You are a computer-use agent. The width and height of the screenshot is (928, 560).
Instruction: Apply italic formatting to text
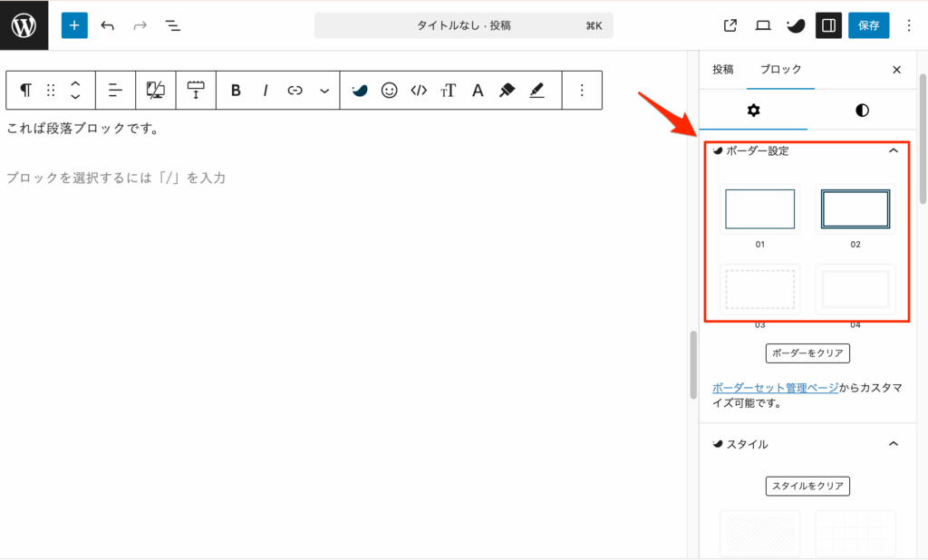(266, 91)
